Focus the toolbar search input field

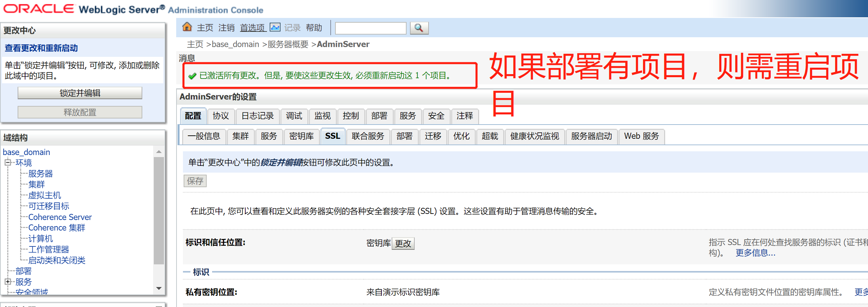coord(370,28)
